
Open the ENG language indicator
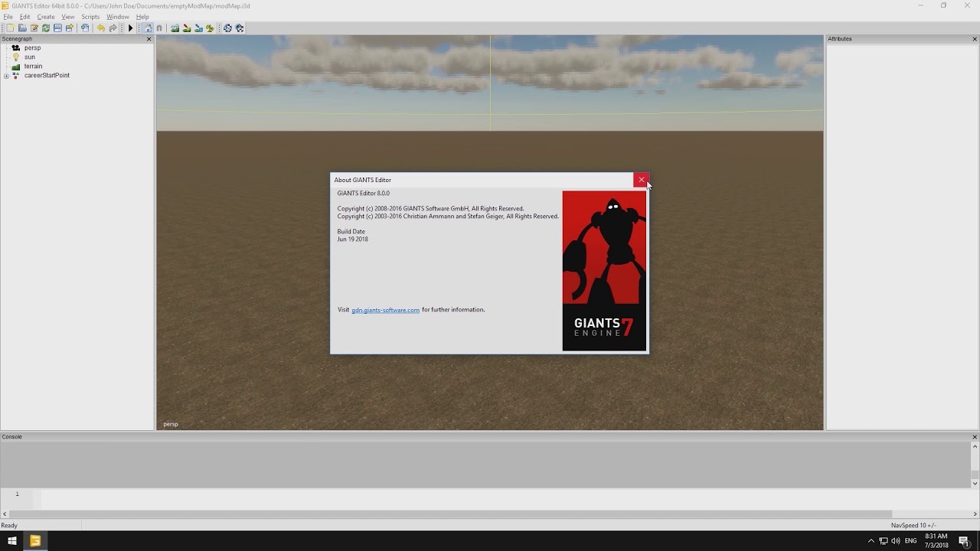point(910,541)
